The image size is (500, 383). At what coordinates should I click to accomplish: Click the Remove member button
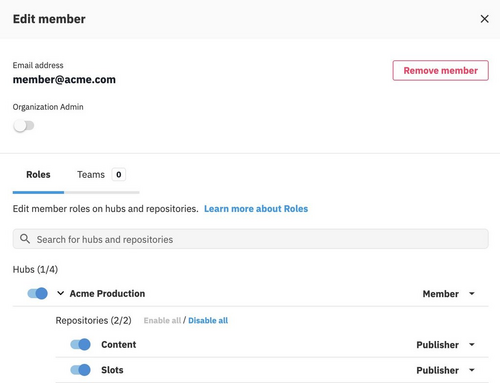tap(440, 70)
